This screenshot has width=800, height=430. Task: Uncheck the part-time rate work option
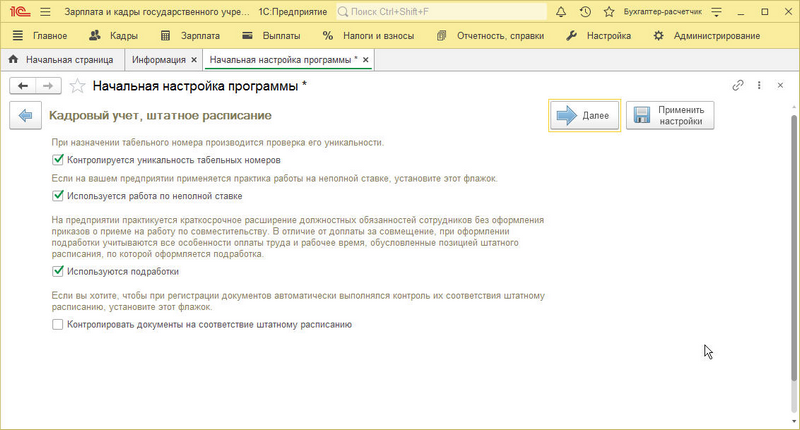tap(57, 196)
